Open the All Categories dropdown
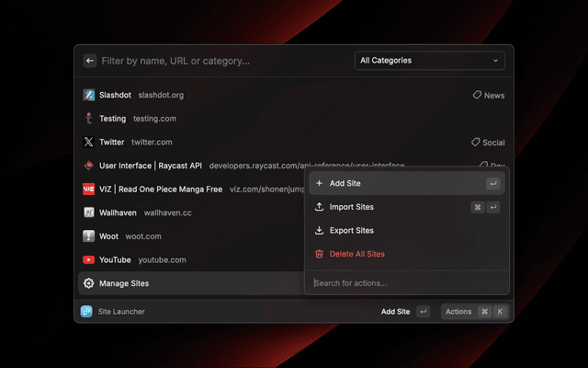Viewport: 588px width, 368px height. pyautogui.click(x=429, y=61)
